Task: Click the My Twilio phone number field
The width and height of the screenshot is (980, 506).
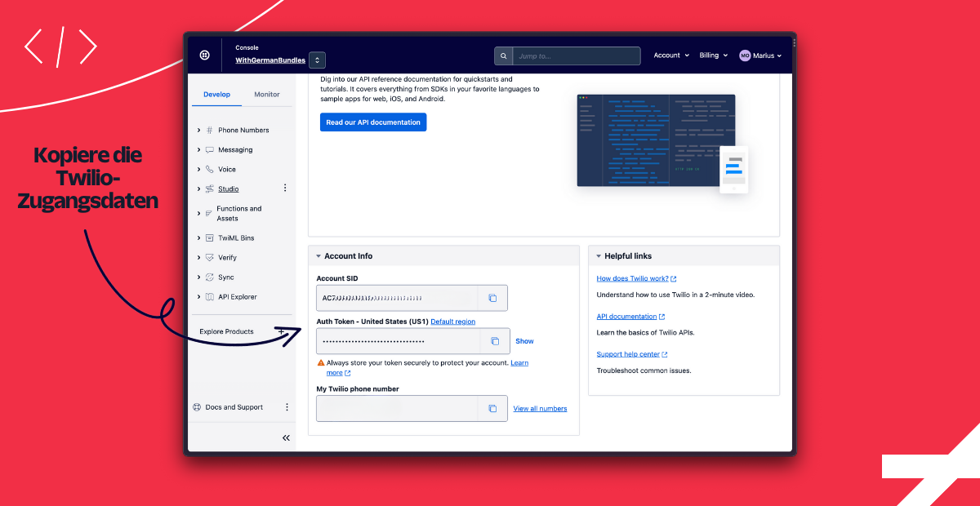Action: point(397,409)
